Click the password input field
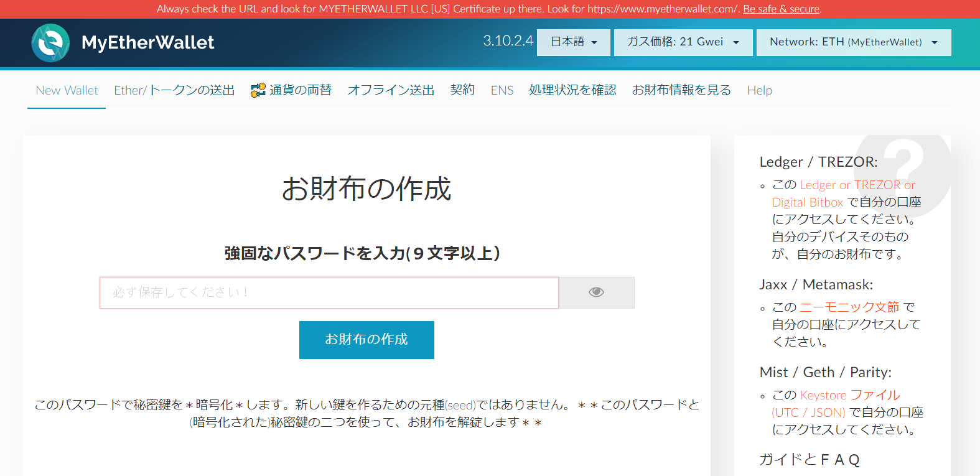The width and height of the screenshot is (980, 476). (x=329, y=292)
